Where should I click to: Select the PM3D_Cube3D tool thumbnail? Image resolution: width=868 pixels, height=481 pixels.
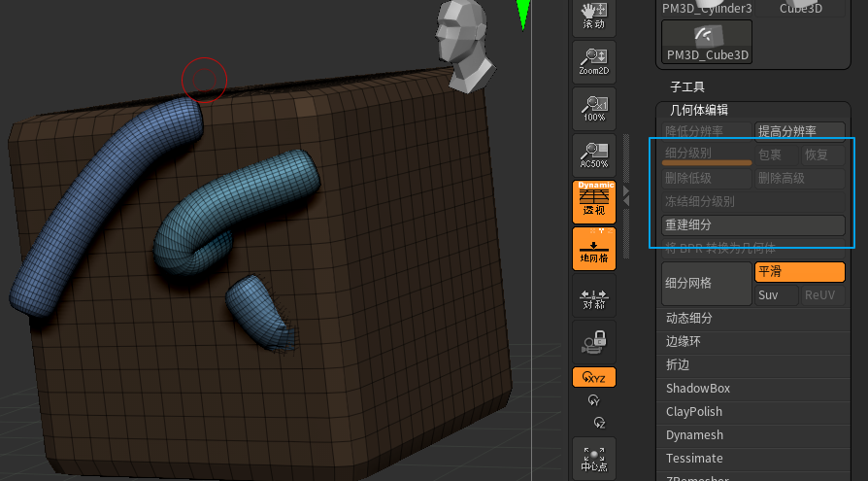[x=707, y=42]
